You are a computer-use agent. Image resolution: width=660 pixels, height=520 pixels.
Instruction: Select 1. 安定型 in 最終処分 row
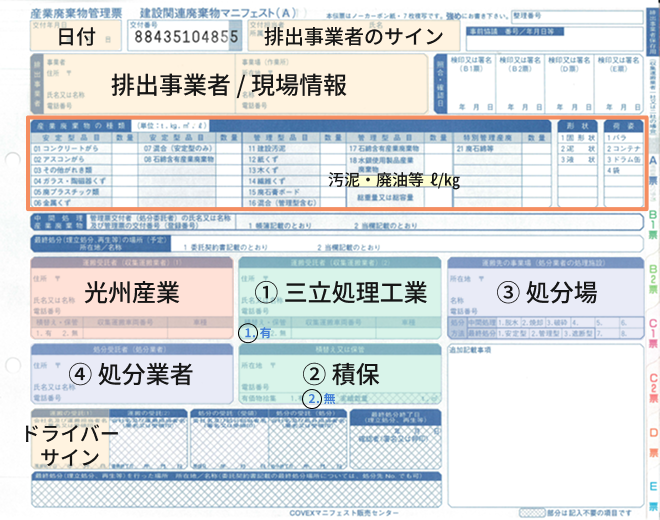coord(512,333)
